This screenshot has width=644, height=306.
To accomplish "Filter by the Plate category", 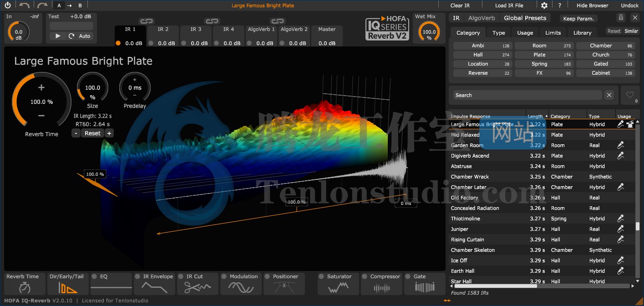I will coord(544,55).
